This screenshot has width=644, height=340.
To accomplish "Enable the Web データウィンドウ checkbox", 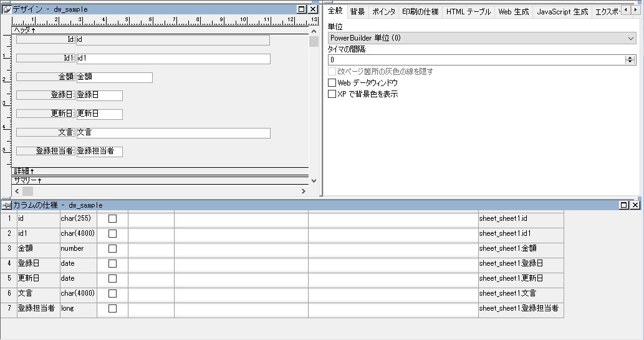I will point(332,82).
